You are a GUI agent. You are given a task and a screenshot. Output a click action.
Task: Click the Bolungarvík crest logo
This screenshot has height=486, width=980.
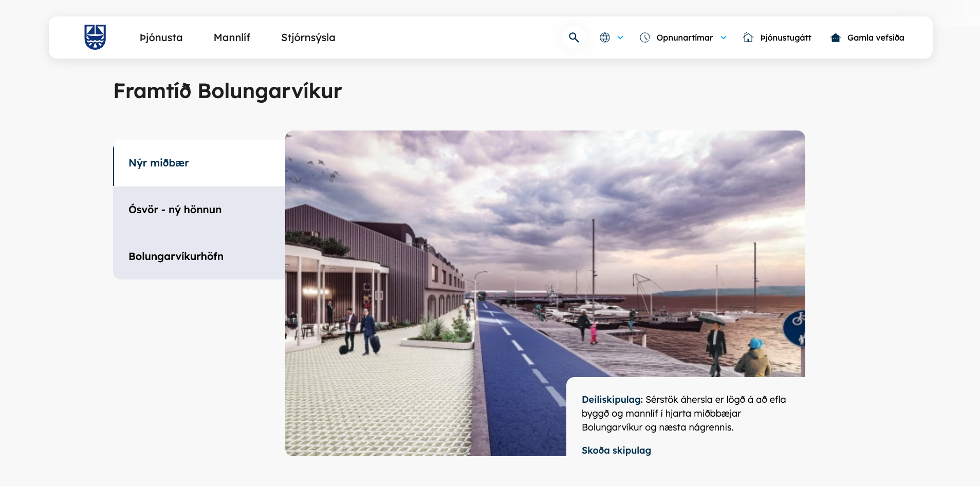[95, 37]
